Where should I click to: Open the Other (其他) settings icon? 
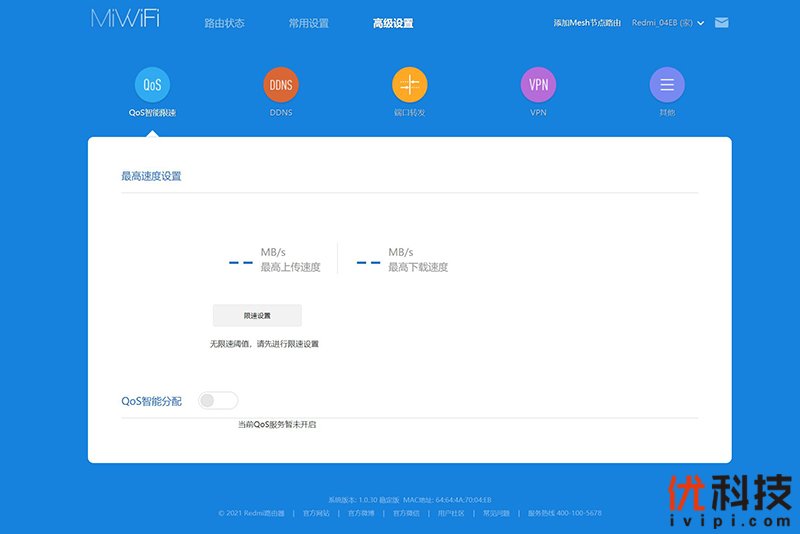(x=666, y=85)
